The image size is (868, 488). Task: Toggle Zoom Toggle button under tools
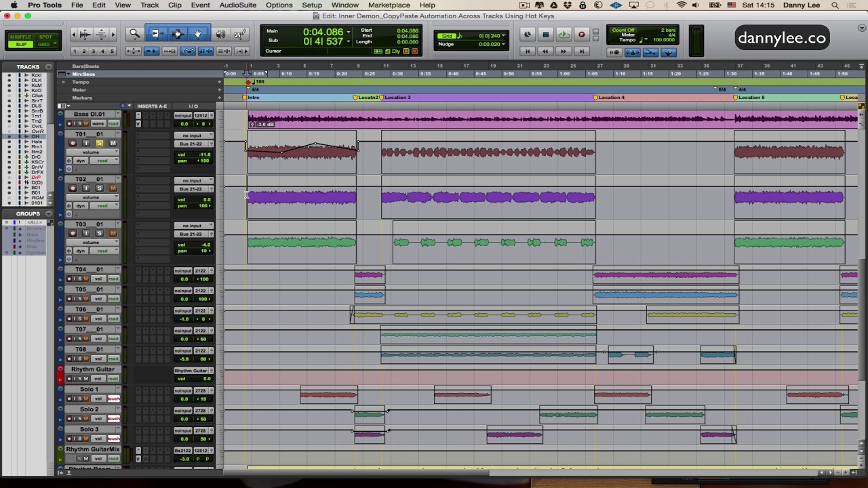pyautogui.click(x=133, y=51)
